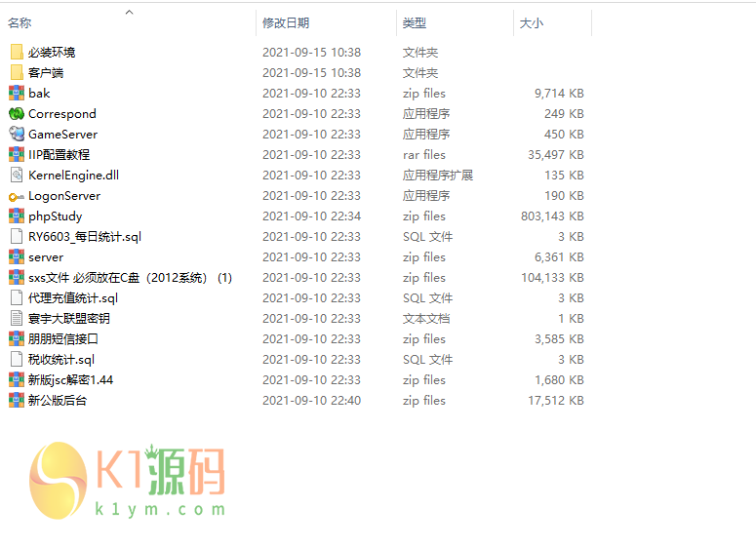Sort by the 修改日期 column header

[286, 22]
